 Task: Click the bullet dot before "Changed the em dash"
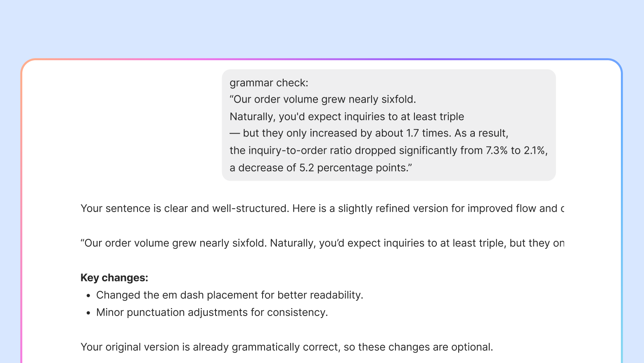tap(88, 296)
